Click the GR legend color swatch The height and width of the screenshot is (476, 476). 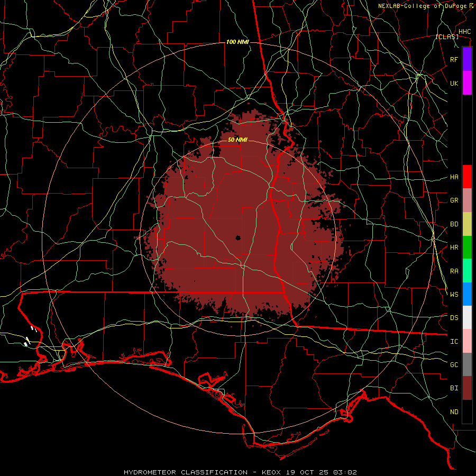(467, 200)
